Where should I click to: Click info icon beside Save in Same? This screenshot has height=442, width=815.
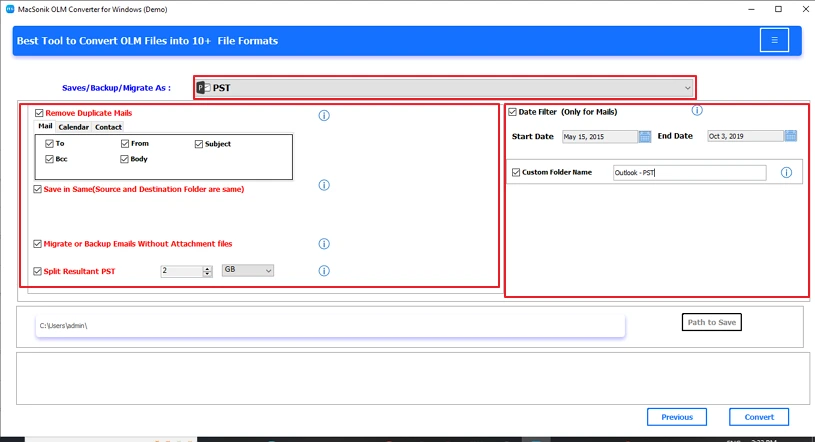324,185
